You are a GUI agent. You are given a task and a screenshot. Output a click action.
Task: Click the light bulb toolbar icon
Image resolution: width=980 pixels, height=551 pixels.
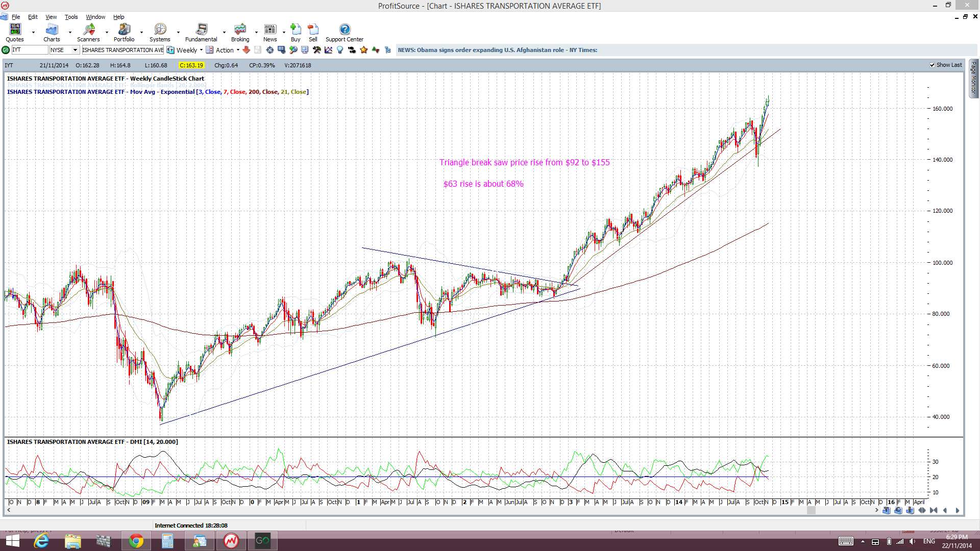pyautogui.click(x=340, y=50)
